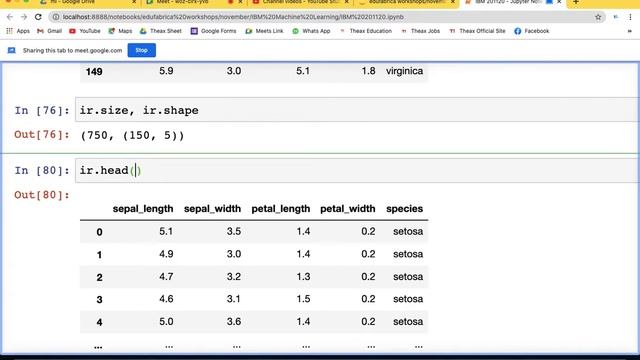Show more bookmarks with the overflow chevron
The height and width of the screenshot is (360, 640).
pos(629,31)
